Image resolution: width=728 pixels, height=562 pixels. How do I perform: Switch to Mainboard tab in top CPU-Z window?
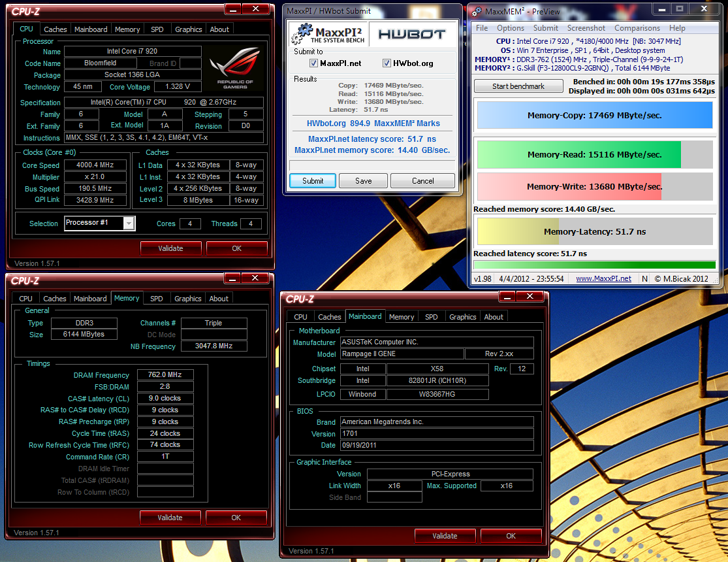tap(91, 29)
